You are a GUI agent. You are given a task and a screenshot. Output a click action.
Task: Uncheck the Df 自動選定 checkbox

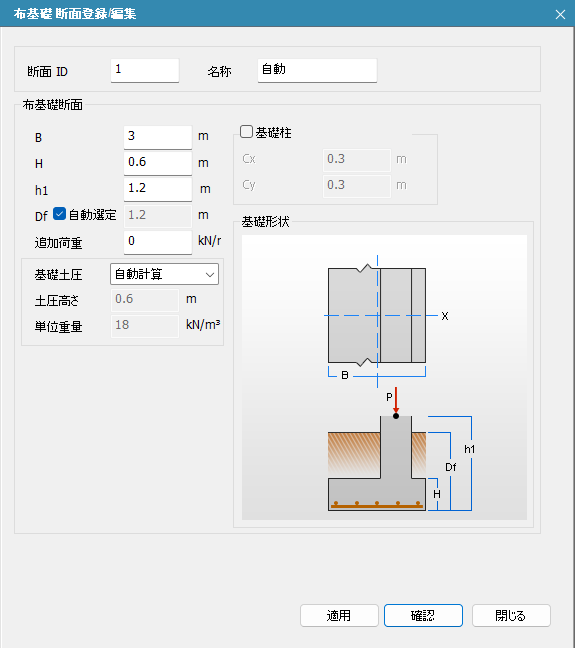[x=60, y=214]
